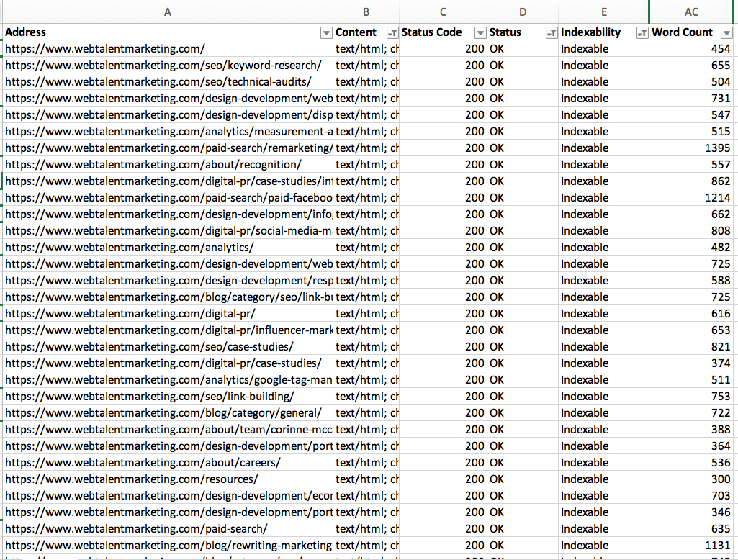
Task: Select the /paid-search/ address cell
Action: click(x=168, y=529)
